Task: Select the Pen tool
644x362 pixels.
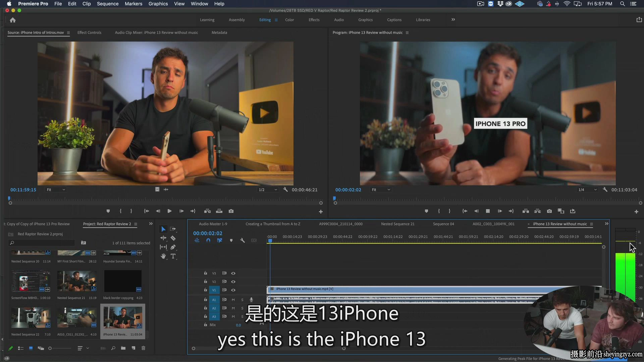Action: point(173,247)
